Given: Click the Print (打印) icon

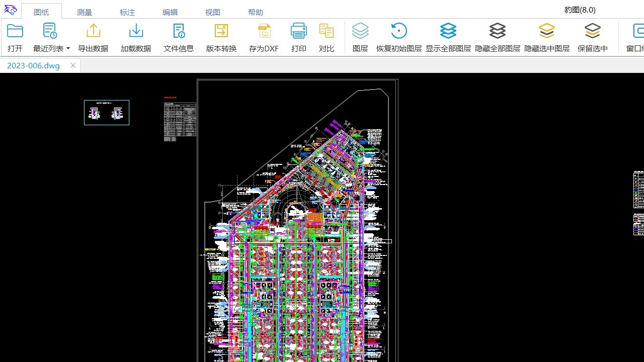Looking at the screenshot, I should tap(299, 31).
